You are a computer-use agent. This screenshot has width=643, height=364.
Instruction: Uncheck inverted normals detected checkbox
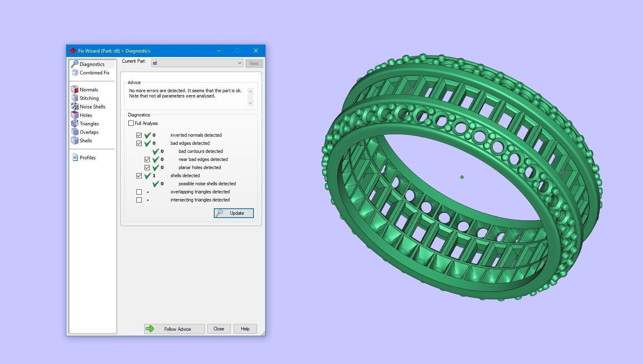pyautogui.click(x=139, y=135)
